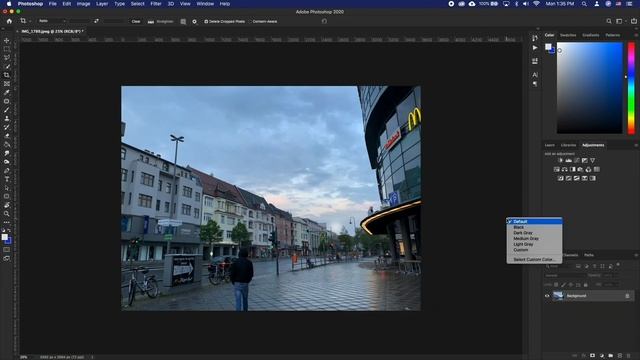Viewport: 640px width, 360px height.
Task: Delete layer trash icon
Action: pyautogui.click(x=629, y=356)
